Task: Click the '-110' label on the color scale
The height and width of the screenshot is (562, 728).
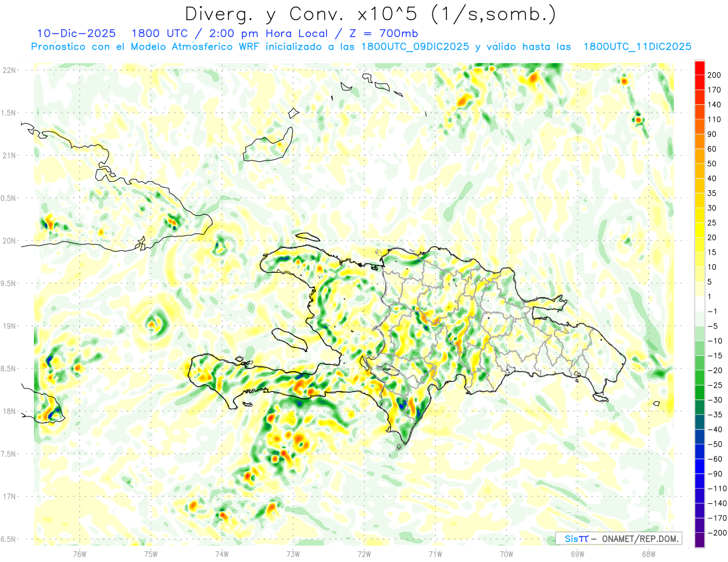Action: coord(718,489)
